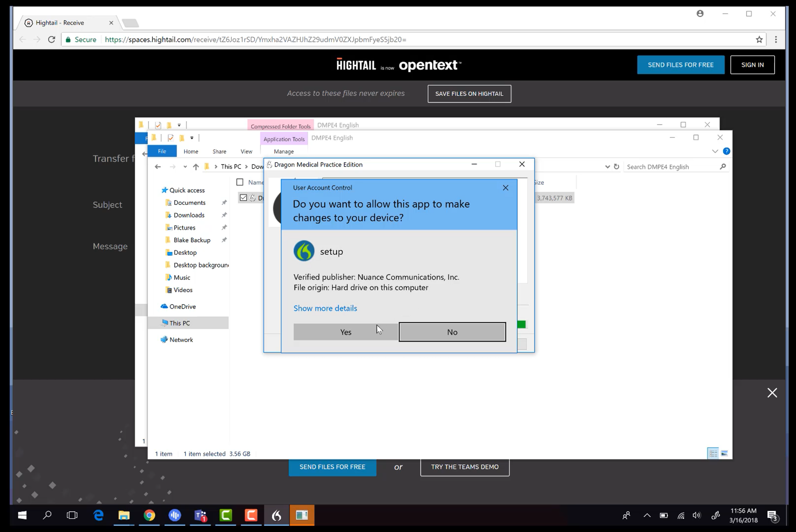Click the SIGN IN button
This screenshot has height=532, width=796.
tap(752, 65)
